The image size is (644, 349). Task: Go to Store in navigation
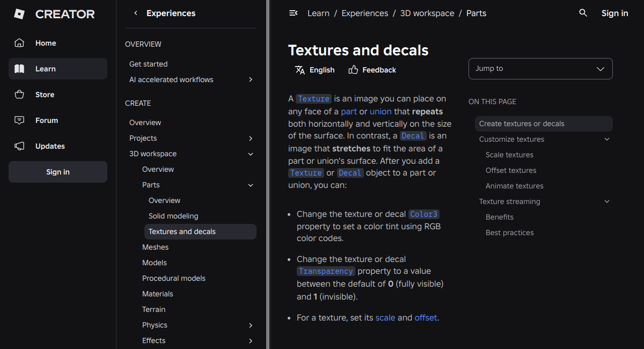(x=58, y=94)
